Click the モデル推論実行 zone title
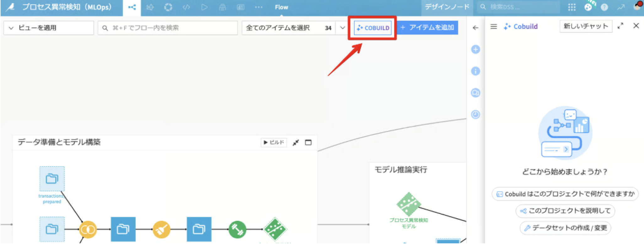Screen dimensions: 644x249 pos(401,170)
